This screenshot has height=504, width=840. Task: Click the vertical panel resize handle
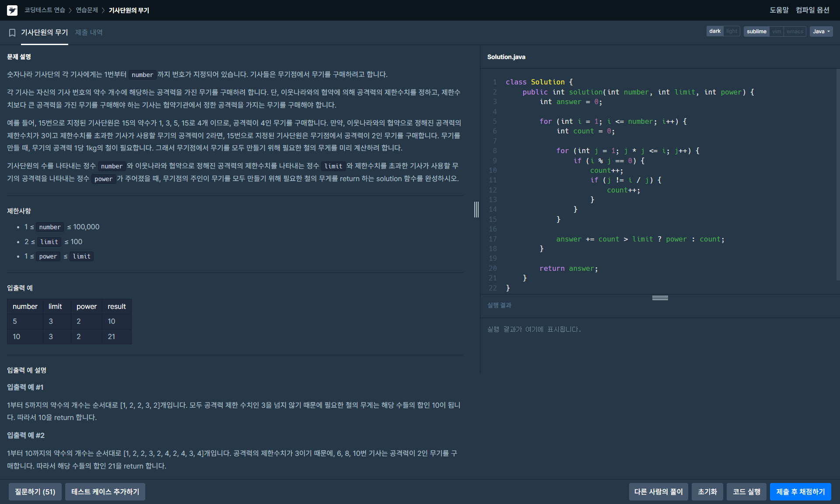coord(476,210)
